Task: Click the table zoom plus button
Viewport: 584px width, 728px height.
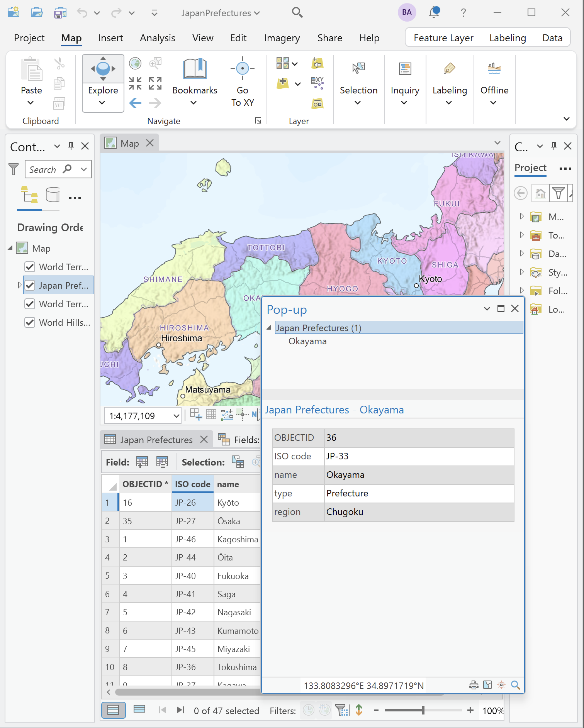Action: point(470,710)
